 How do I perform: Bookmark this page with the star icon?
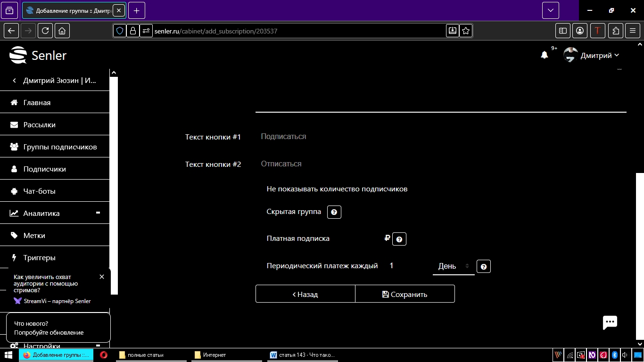point(466,31)
